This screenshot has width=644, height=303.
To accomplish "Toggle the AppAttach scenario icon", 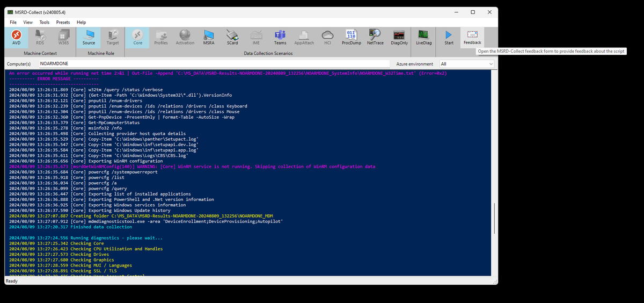I will tap(304, 37).
